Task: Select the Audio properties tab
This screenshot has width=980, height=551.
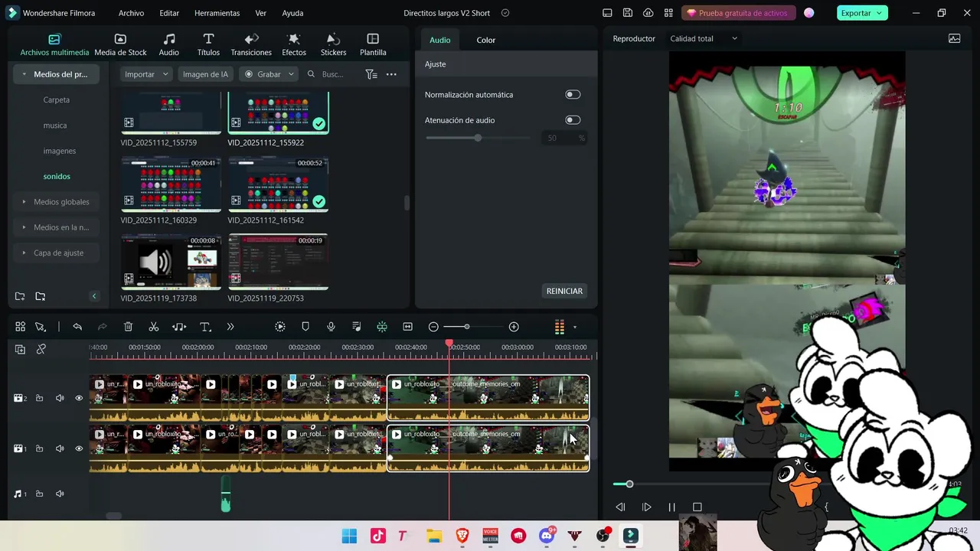Action: (x=440, y=40)
